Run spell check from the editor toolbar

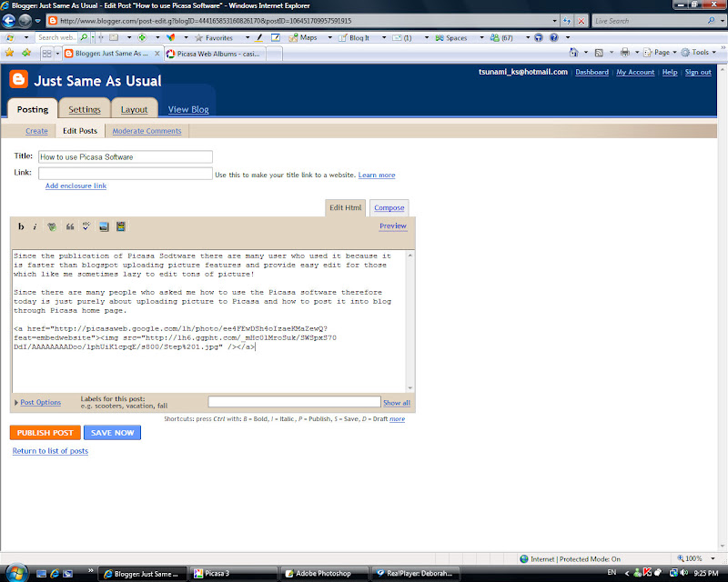coord(86,226)
